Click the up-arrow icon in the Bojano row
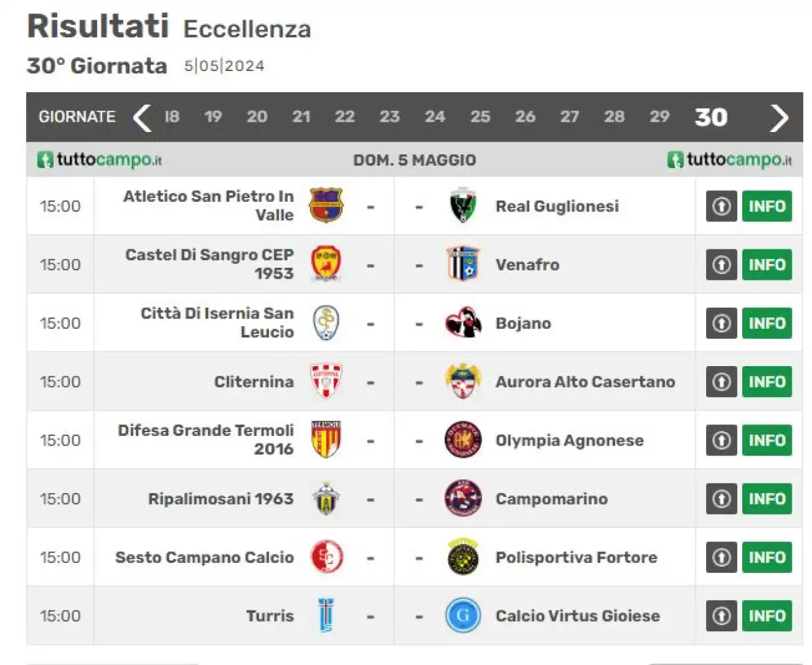 point(721,323)
